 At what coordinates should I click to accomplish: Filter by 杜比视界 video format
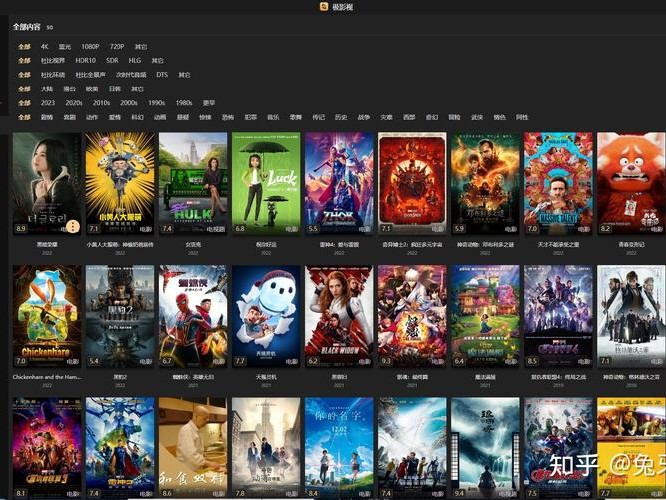[x=53, y=61]
